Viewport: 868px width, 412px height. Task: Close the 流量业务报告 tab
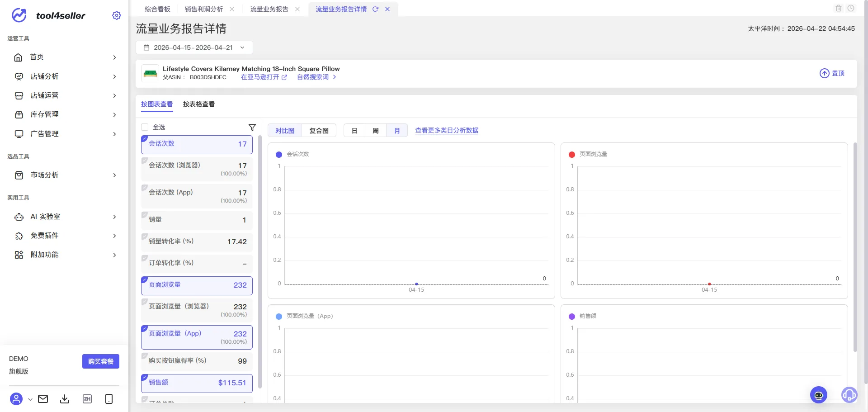tap(297, 9)
